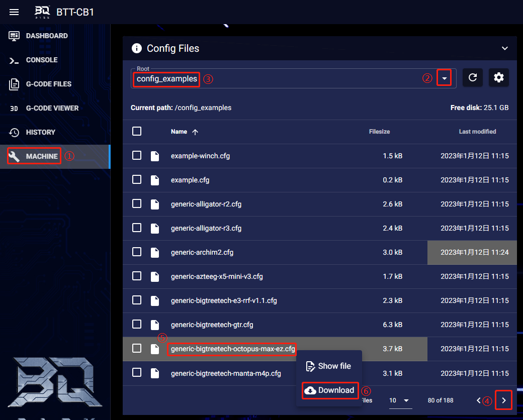This screenshot has height=420, width=523.
Task: Click the file icon beside example.cfg
Action: [x=155, y=180]
